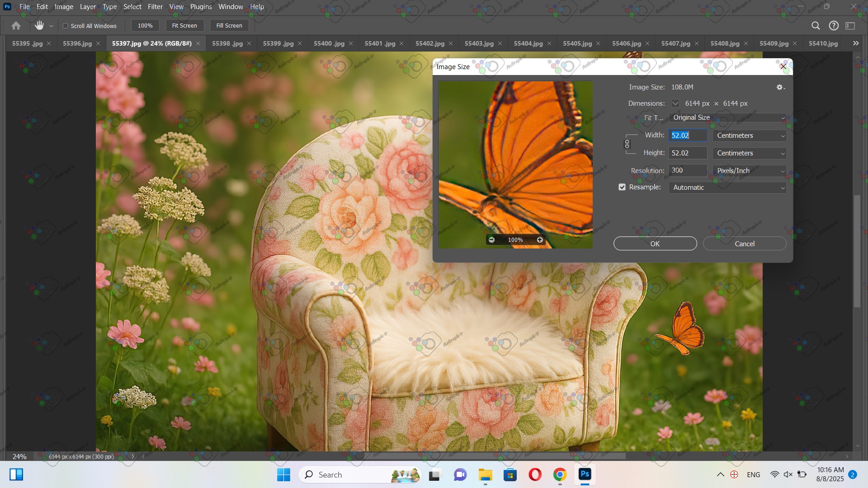Screen dimensions: 868x488
Task: Open Width units Centimeters dropdown
Action: (750, 136)
